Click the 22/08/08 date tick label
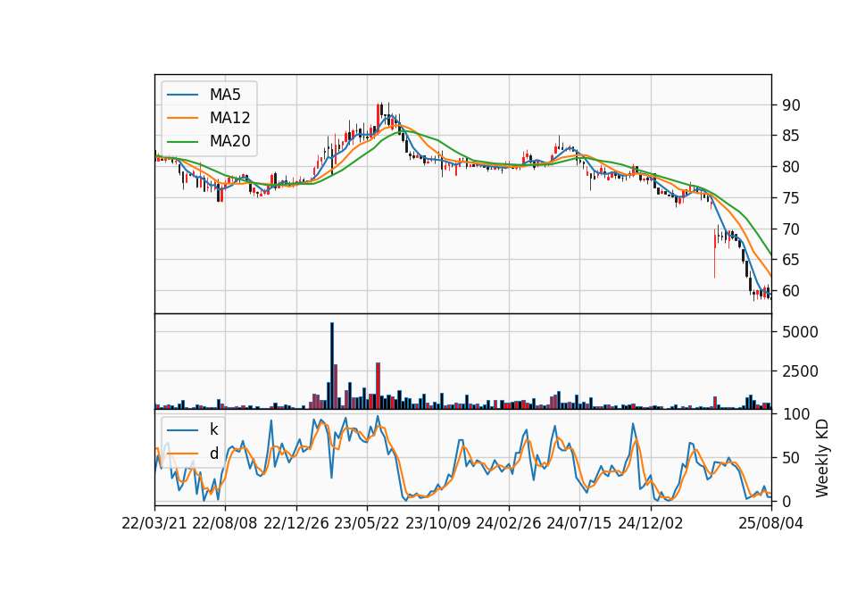The height and width of the screenshot is (616, 857). (x=225, y=523)
